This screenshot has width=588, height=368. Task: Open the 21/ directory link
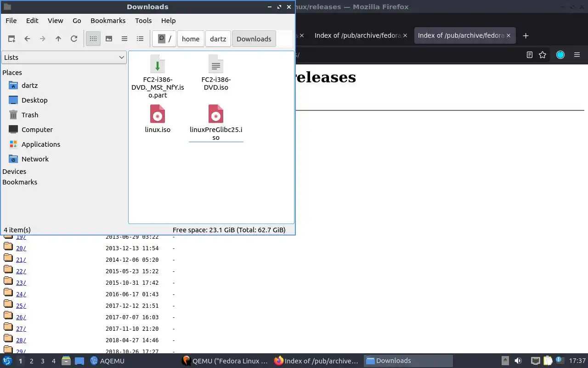pyautogui.click(x=21, y=260)
